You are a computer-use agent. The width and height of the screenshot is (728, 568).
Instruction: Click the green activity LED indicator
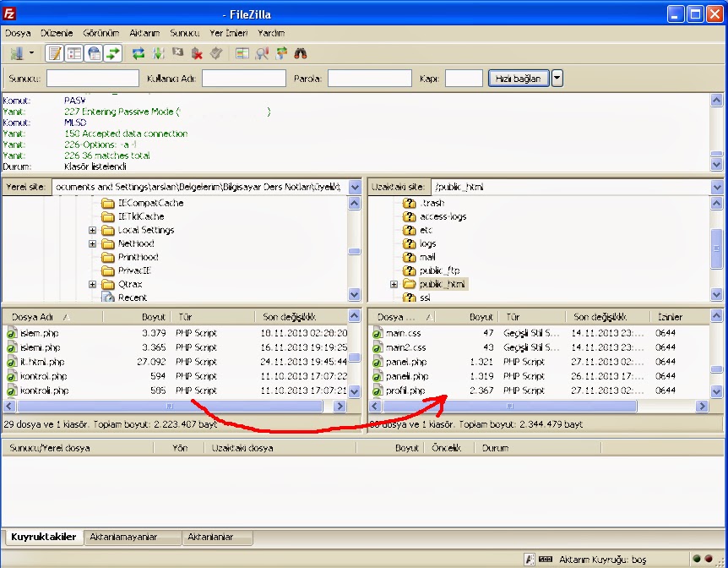[x=697, y=559]
